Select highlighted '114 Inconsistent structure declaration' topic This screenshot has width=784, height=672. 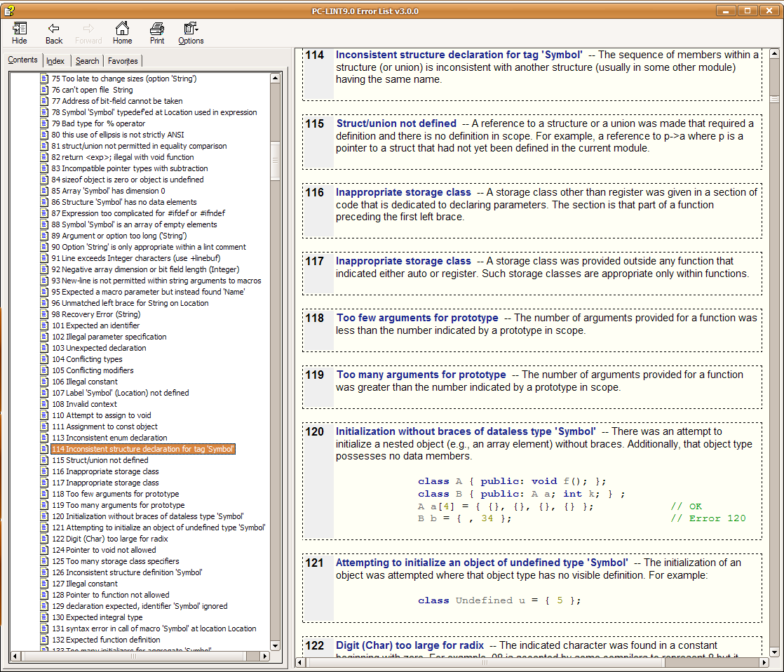coord(142,449)
